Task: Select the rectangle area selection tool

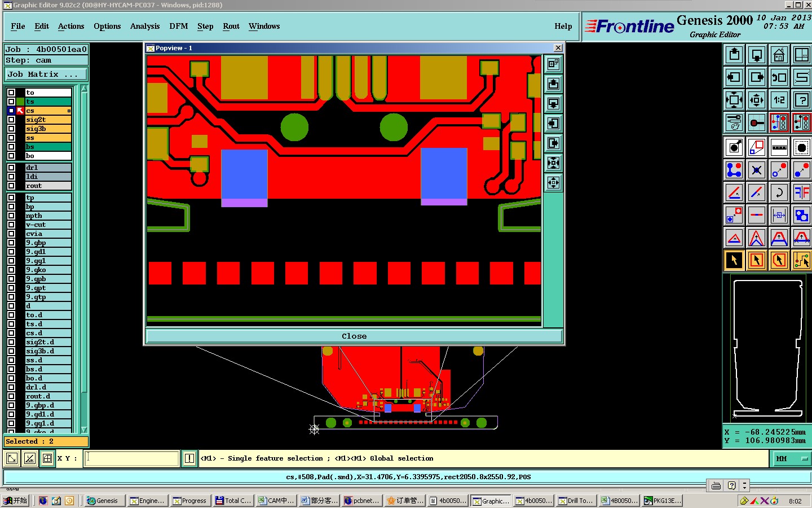Action: click(757, 260)
